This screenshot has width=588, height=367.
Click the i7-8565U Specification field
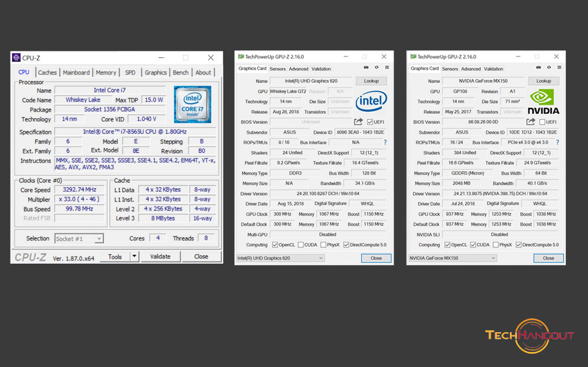click(135, 132)
